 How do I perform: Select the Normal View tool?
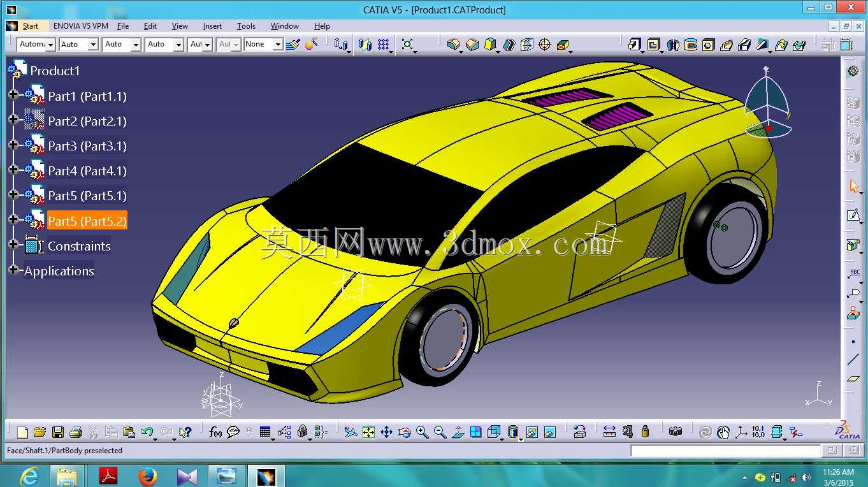[458, 432]
